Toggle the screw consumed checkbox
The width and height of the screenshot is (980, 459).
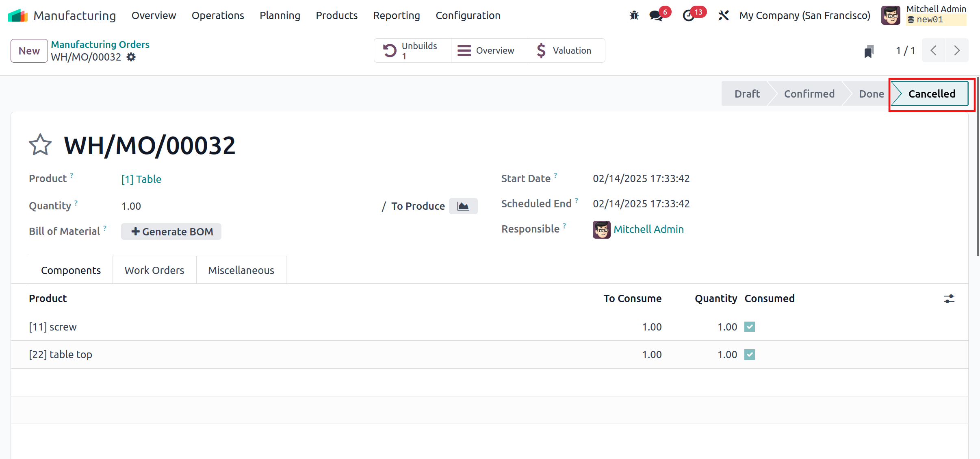point(749,327)
